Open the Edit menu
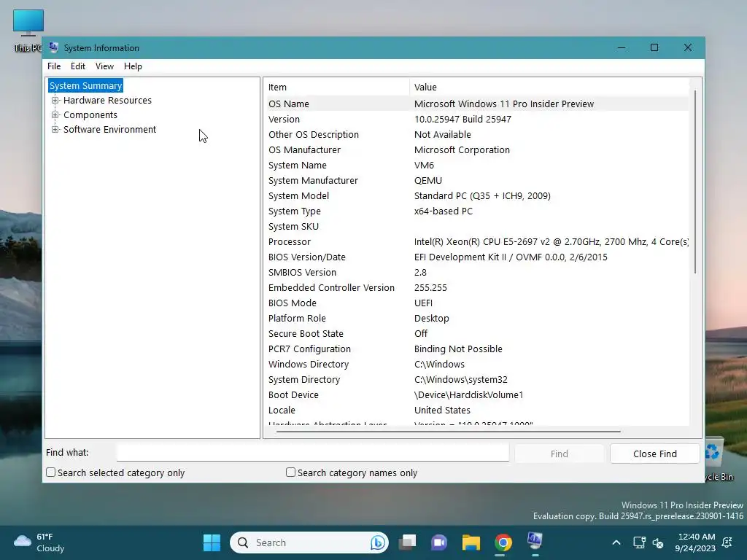 pyautogui.click(x=77, y=66)
